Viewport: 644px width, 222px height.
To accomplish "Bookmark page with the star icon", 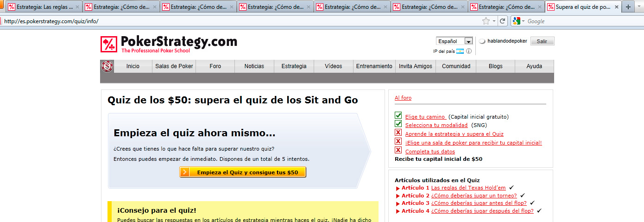I will click(x=486, y=21).
